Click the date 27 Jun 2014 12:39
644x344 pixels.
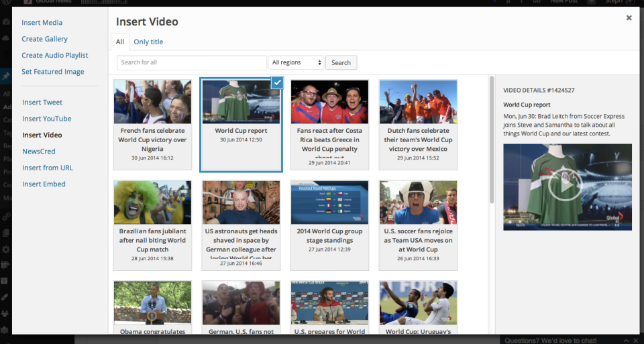tap(329, 249)
